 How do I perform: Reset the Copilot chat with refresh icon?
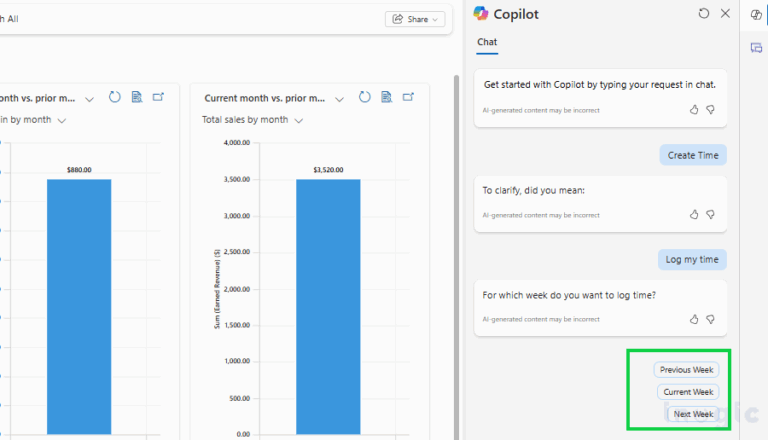[703, 14]
